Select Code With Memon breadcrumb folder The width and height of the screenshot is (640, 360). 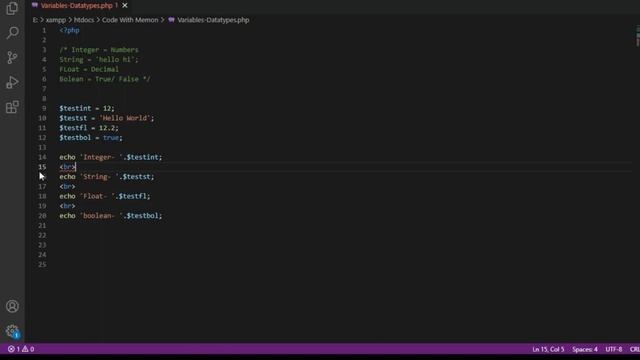click(130, 20)
